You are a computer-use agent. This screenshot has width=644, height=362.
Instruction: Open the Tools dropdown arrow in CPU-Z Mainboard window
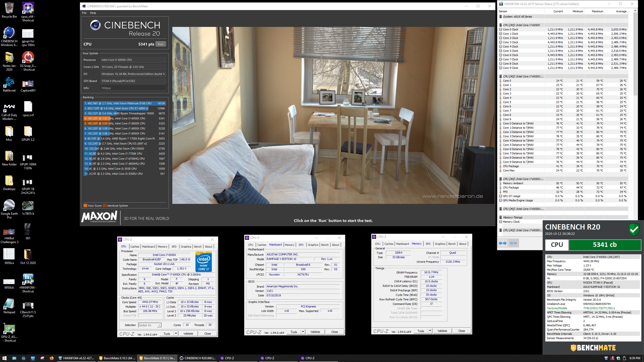(x=303, y=332)
